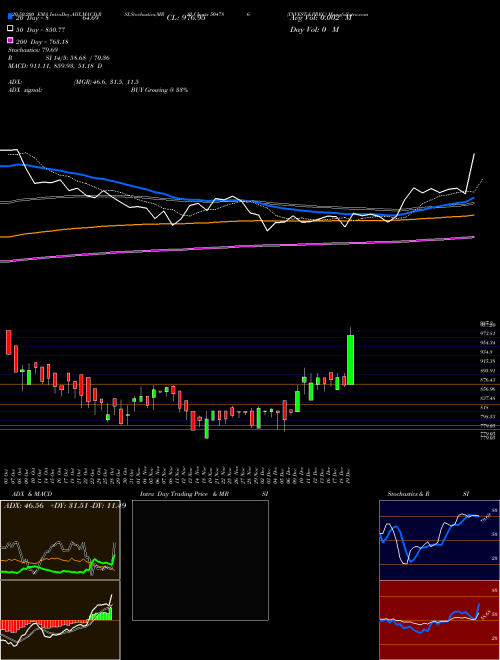Click the 'BUY Growing @ 33%' signal text

point(159,90)
